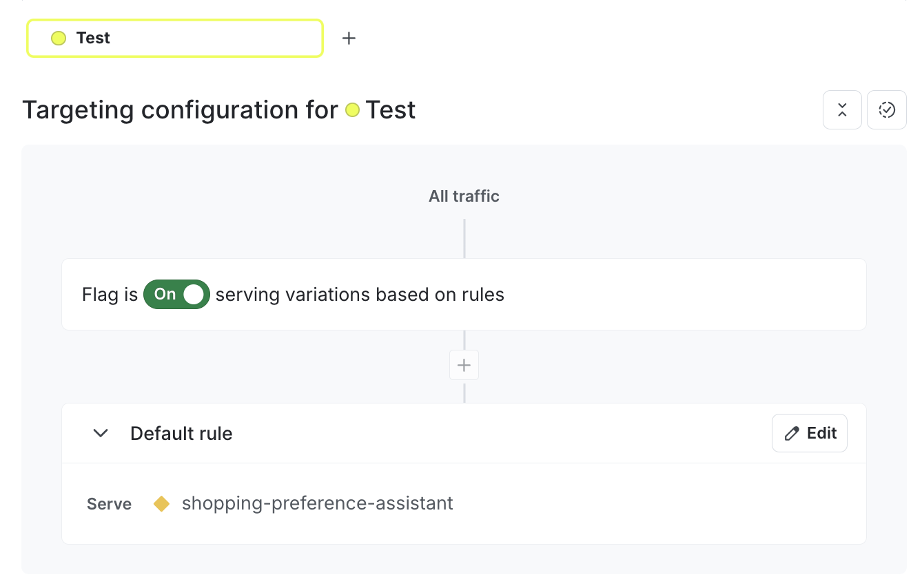922x588 pixels.
Task: Click the Edit button on Default rule
Action: [x=810, y=433]
